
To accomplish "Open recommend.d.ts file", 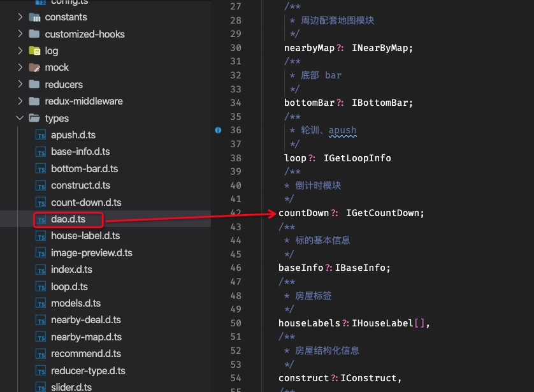I will [x=86, y=354].
